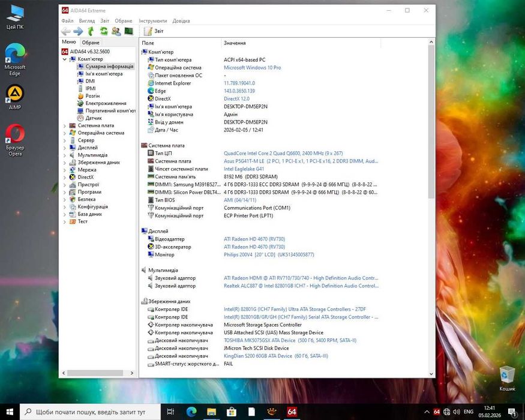Open the Windows Start button
This screenshot has width=525, height=420.
tap(10, 412)
